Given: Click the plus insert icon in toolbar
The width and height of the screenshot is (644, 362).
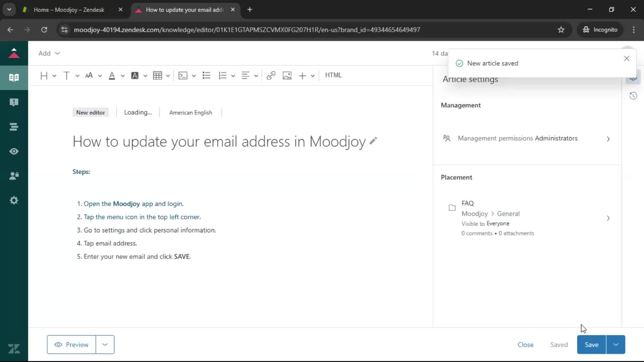Looking at the screenshot, I should click(x=302, y=75).
